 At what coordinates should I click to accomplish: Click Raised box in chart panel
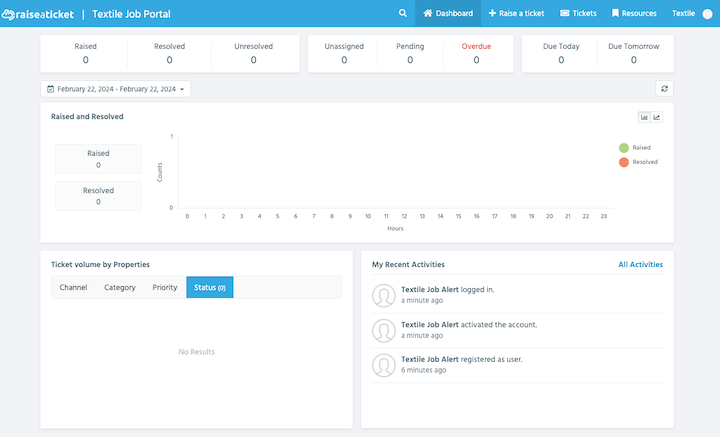point(98,159)
